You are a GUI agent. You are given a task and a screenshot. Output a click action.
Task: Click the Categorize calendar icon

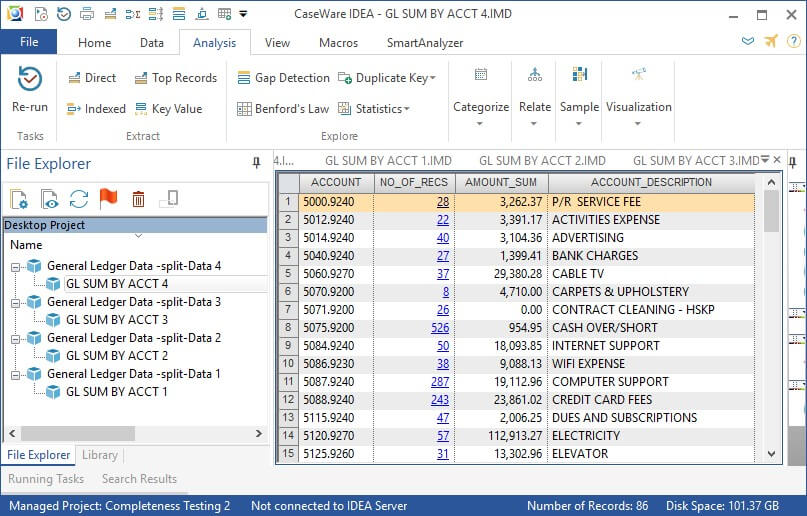[x=481, y=75]
